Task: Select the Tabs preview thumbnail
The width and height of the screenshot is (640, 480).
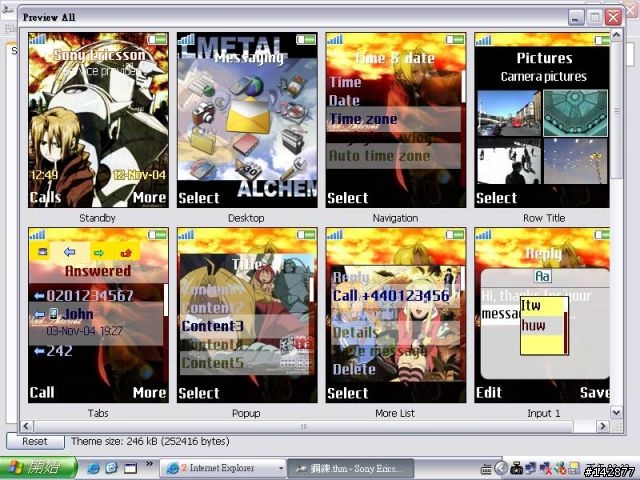Action: [98, 315]
